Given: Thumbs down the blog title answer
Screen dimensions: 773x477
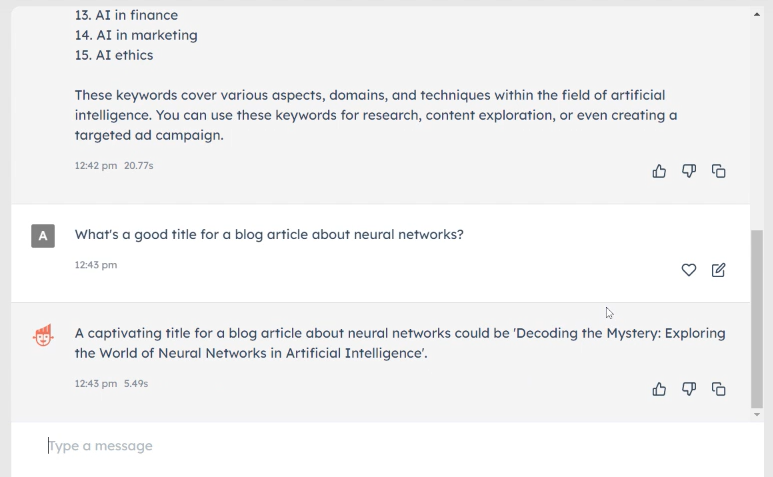Looking at the screenshot, I should coord(689,389).
